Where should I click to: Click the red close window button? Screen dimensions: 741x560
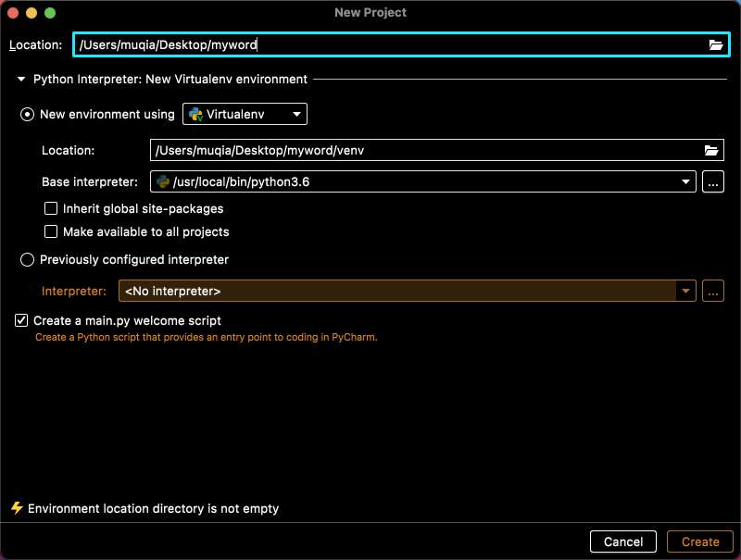(x=13, y=13)
